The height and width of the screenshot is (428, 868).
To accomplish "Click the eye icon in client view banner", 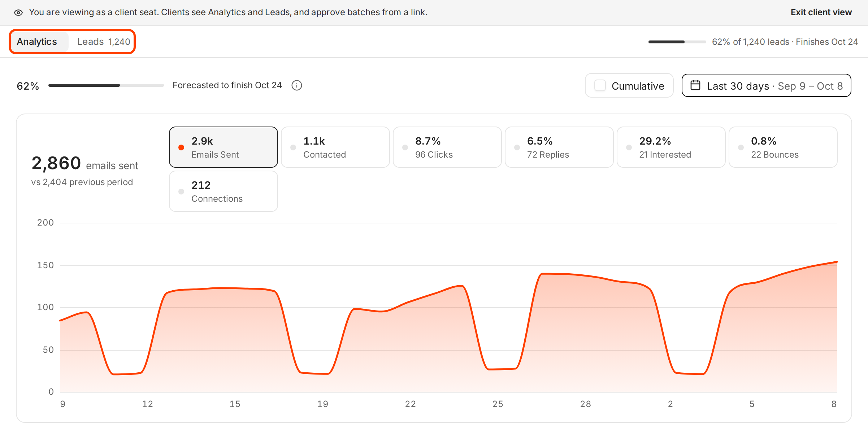I will click(18, 13).
